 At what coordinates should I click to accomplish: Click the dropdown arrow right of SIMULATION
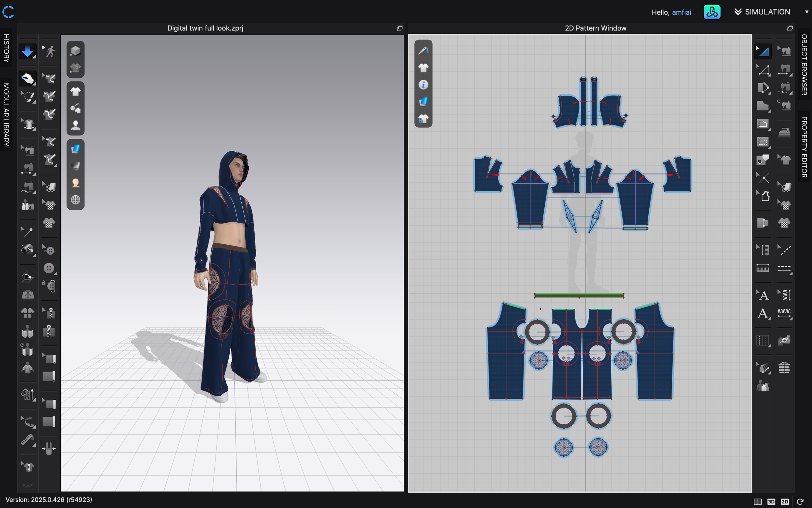pos(806,12)
